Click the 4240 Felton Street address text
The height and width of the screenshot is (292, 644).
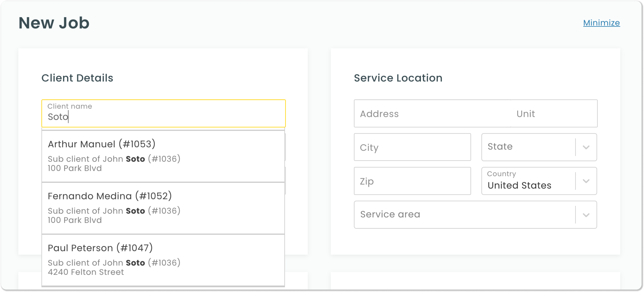86,272
